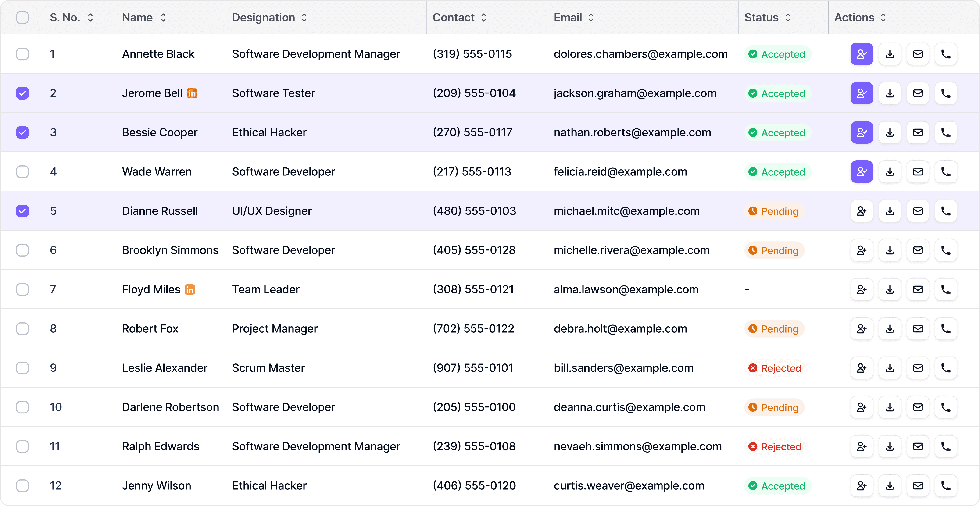Screen dimensions: 980x506
Task: Click add-user icon for Dianne Russell
Action: (x=861, y=211)
